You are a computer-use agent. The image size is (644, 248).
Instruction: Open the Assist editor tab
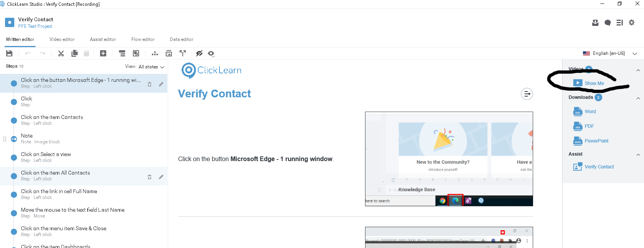point(103,39)
